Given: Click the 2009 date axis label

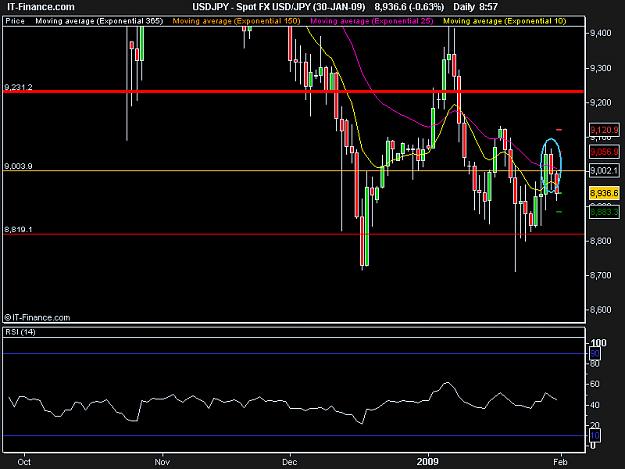Looking at the screenshot, I should [x=428, y=462].
